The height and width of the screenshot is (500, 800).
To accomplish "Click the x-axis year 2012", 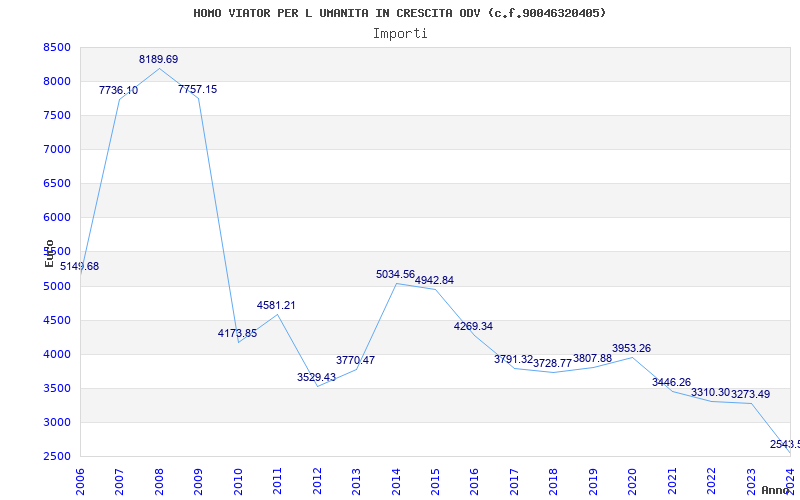I will click(x=317, y=482).
